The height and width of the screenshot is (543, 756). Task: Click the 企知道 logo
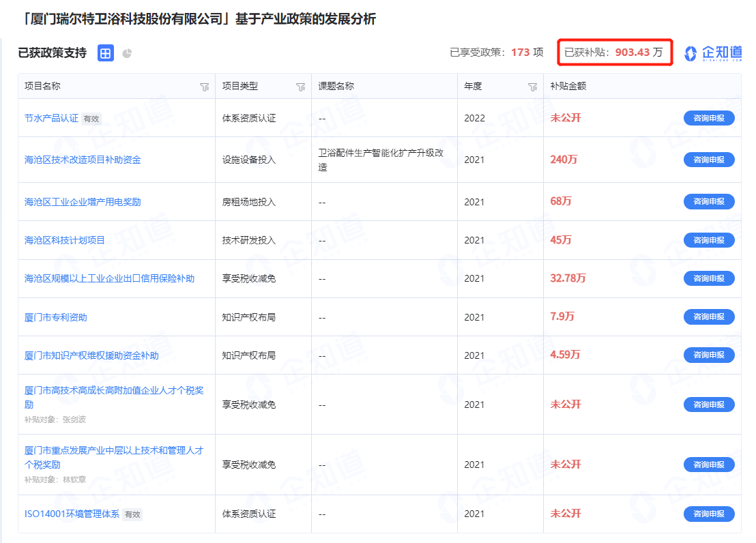pyautogui.click(x=713, y=53)
